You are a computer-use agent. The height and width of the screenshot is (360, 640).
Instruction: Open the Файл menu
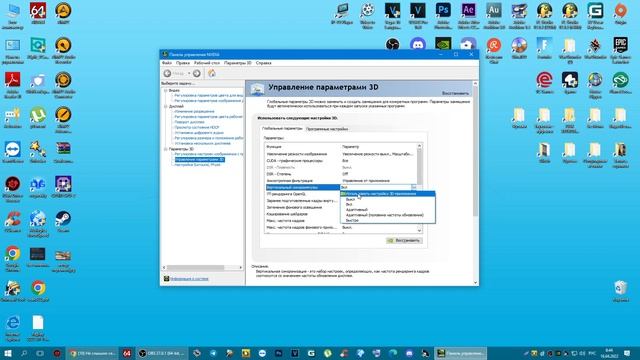(x=167, y=63)
